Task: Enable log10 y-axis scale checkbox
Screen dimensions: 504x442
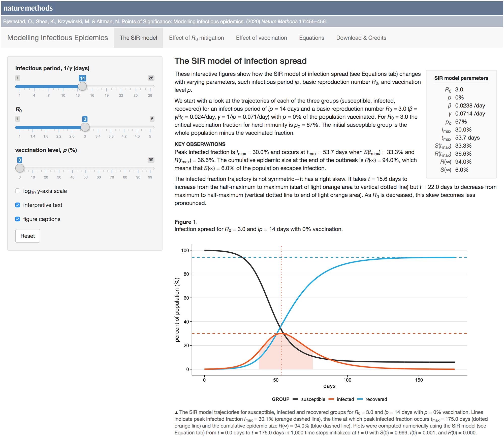Action: [x=18, y=191]
